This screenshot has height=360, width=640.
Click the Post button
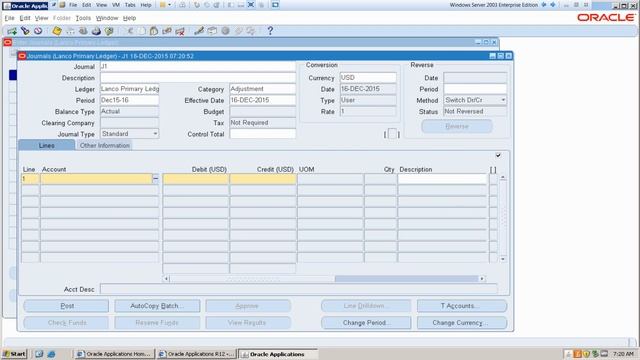click(67, 306)
